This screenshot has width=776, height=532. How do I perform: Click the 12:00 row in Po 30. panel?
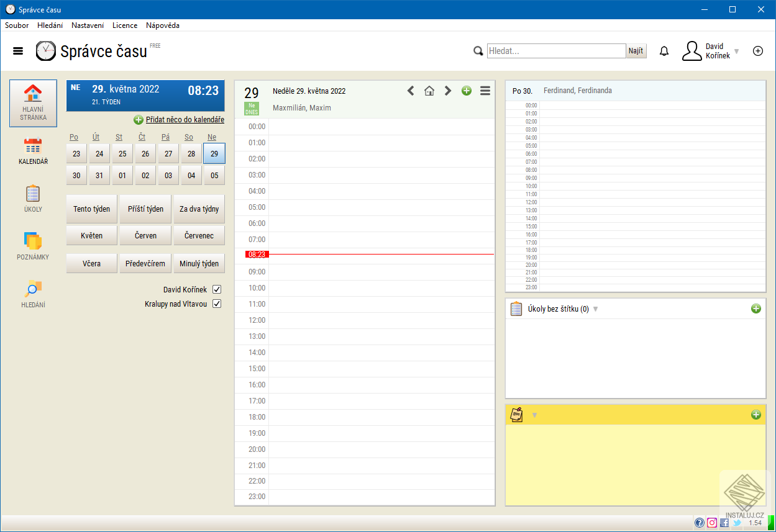(x=652, y=202)
